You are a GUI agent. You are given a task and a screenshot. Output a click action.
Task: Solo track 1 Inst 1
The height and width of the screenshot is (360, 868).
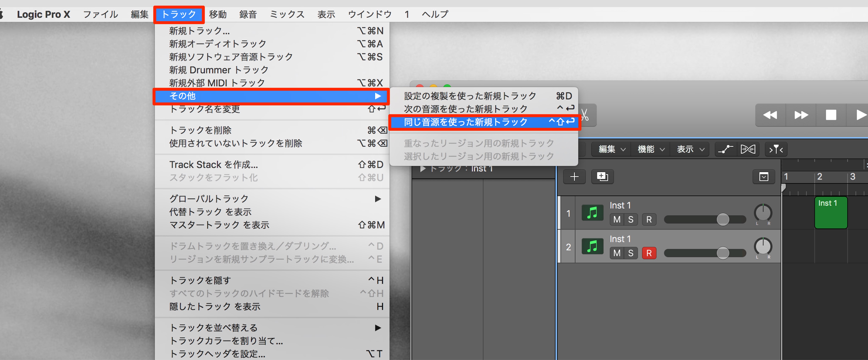tap(630, 220)
